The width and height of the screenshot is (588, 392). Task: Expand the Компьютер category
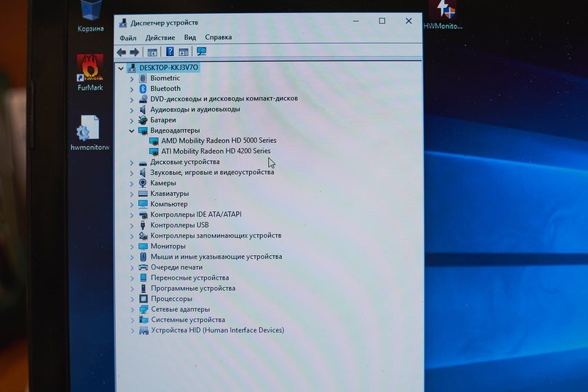132,205
